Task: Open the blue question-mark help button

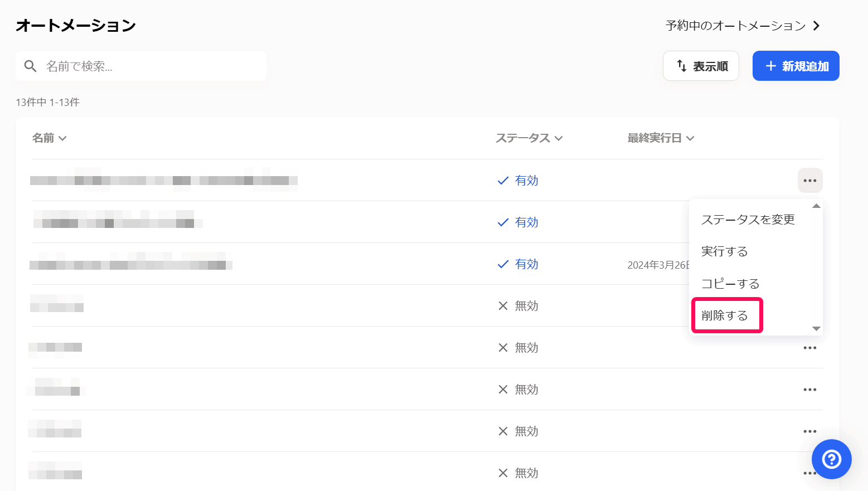Action: click(x=831, y=459)
